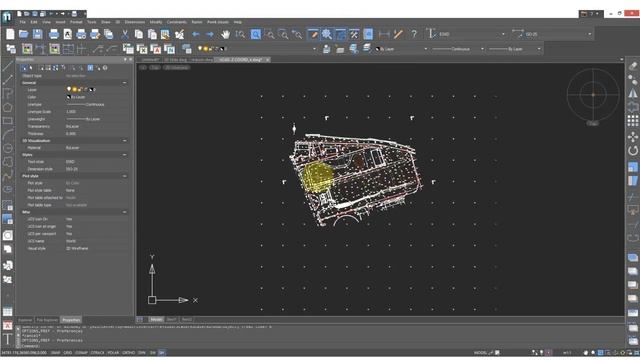640x360 pixels.
Task: Click the Linetype Scale value field
Action: [96, 112]
